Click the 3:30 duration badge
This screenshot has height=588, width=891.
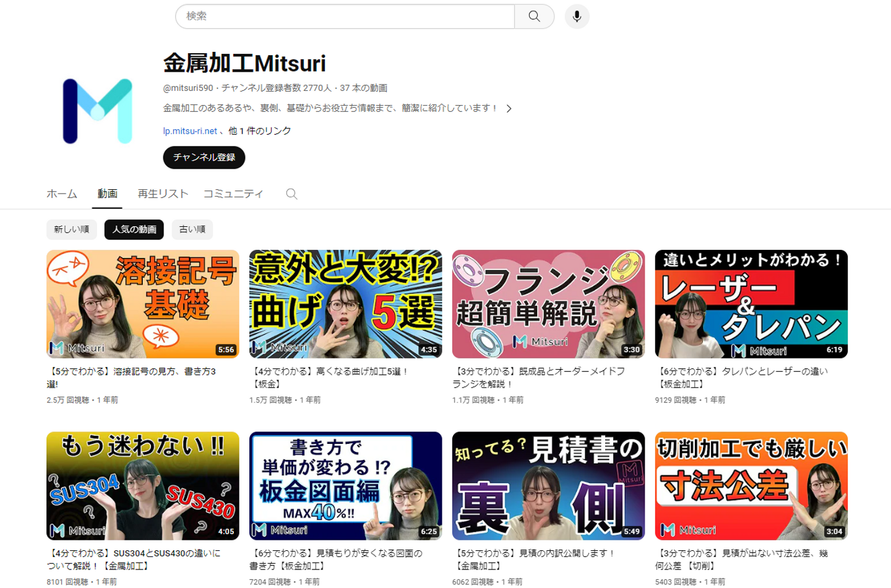point(632,350)
